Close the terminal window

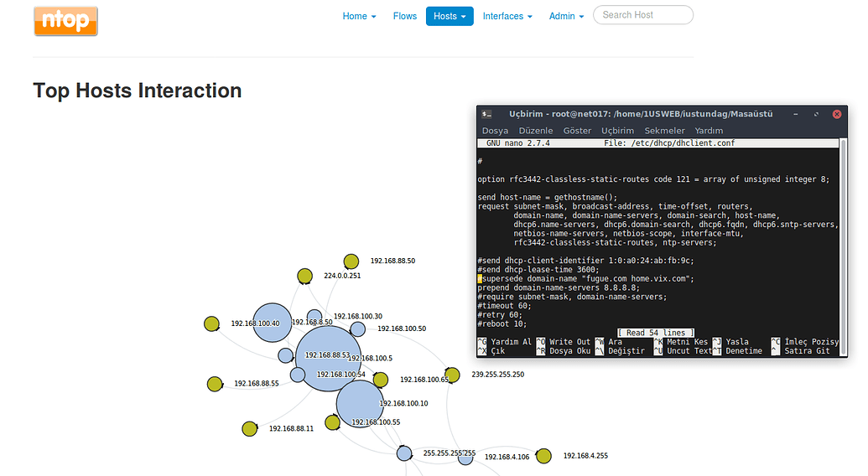tap(835, 114)
